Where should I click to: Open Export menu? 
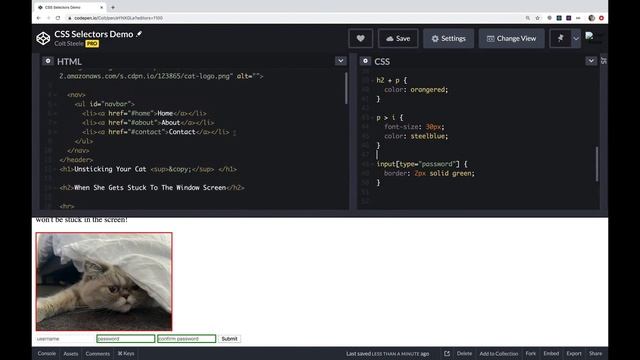point(574,353)
